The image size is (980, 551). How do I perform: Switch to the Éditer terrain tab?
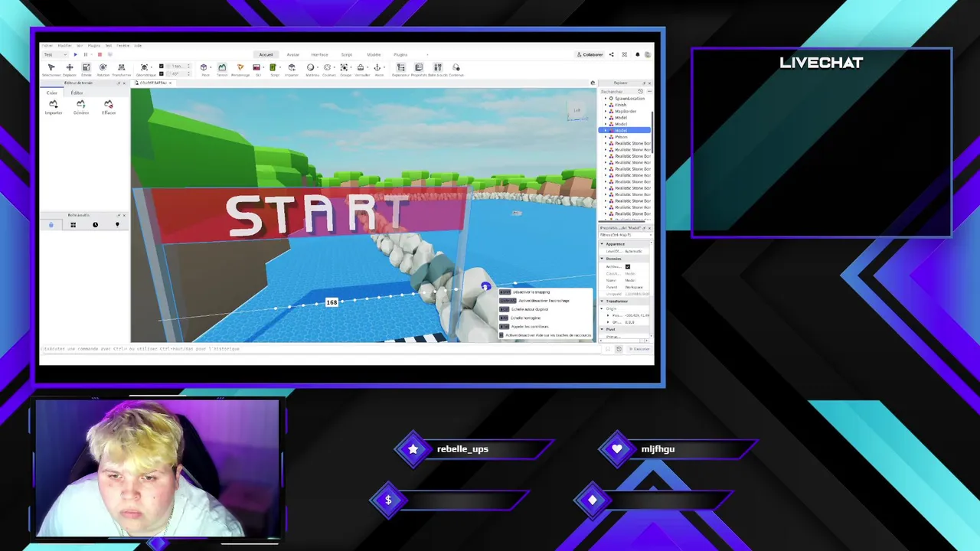tap(77, 93)
